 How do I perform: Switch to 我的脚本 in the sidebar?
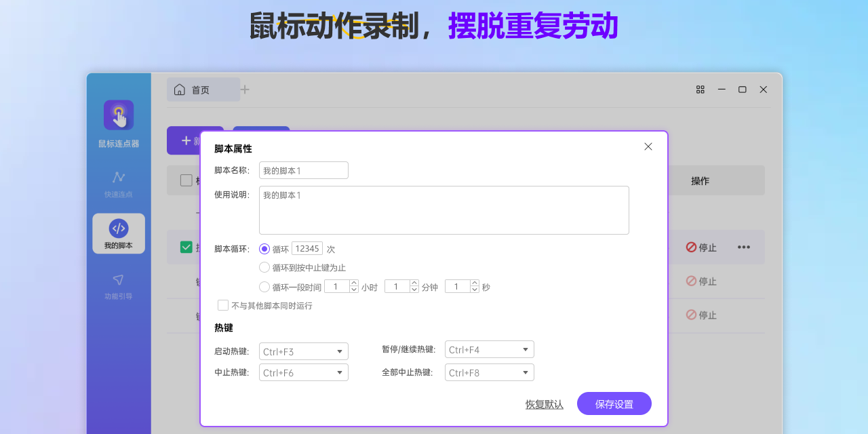click(119, 233)
